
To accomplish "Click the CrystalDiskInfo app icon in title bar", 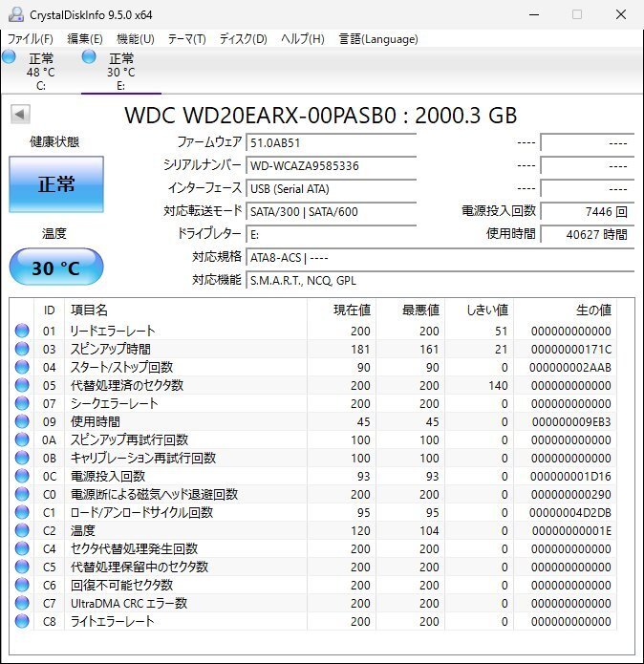I will click(x=16, y=14).
